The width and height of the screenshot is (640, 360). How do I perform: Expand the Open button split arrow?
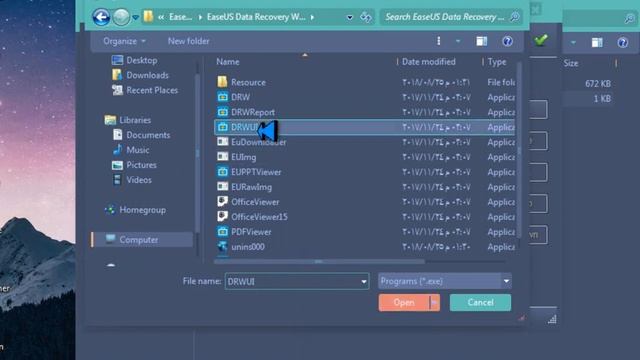434,303
